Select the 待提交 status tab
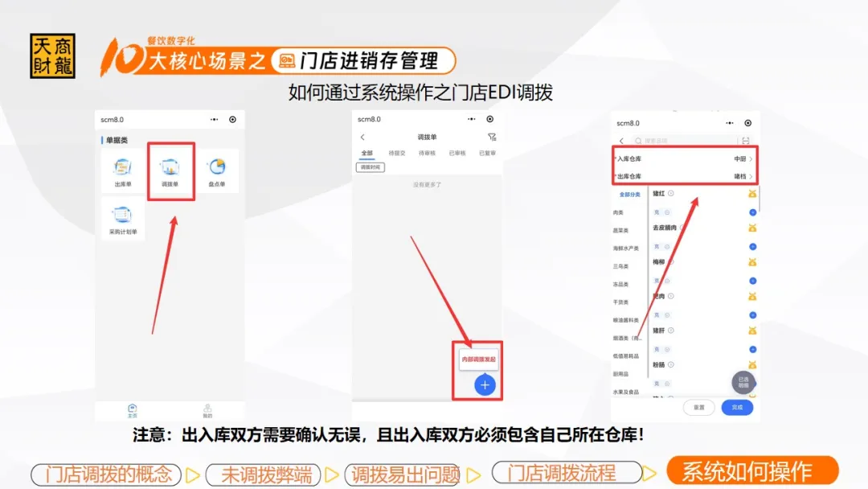868x489 pixels. tap(396, 153)
